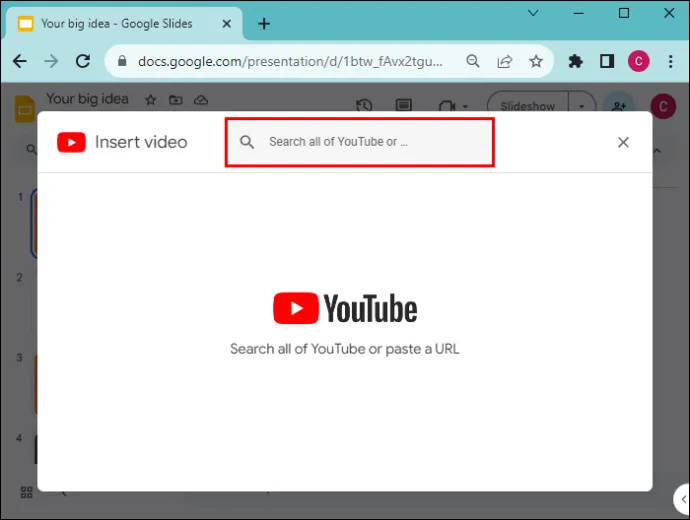Maximize the Chrome window
The image size is (690, 520).
(x=624, y=13)
